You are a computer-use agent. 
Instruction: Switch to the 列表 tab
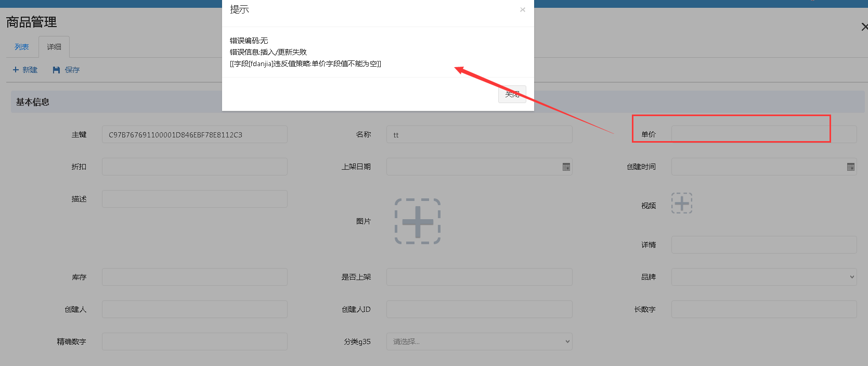click(x=22, y=47)
